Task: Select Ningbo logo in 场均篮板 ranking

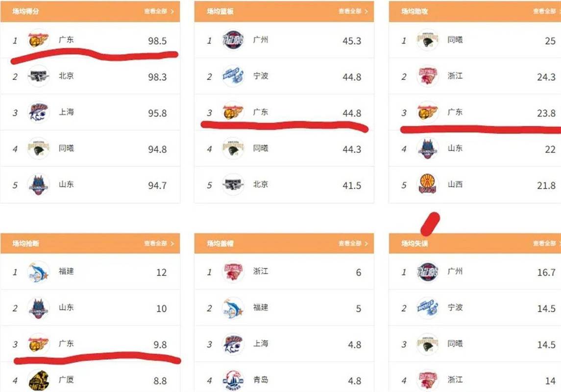Action: [233, 76]
